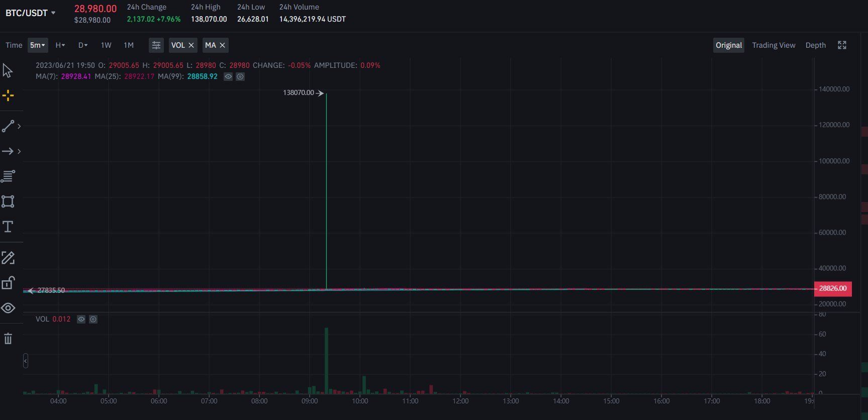Open MA indicator settings icon
The image size is (868, 420).
coord(240,76)
